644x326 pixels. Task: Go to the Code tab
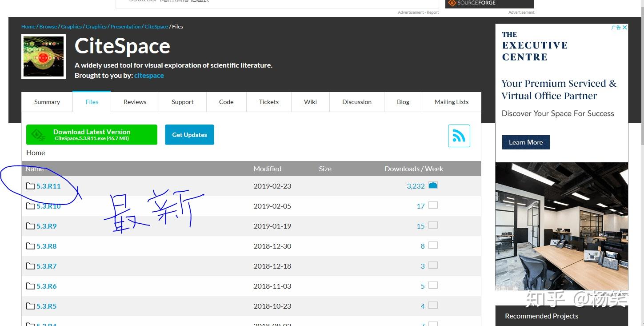(x=226, y=102)
